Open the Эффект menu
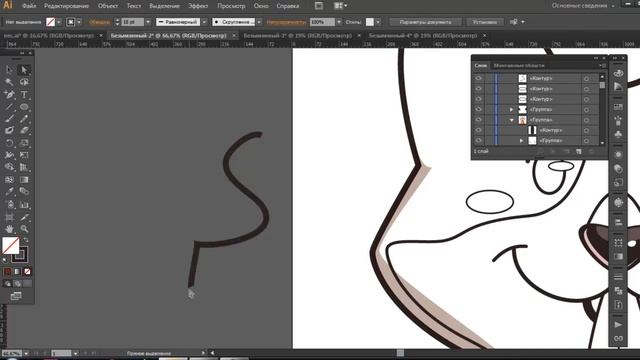The height and width of the screenshot is (360, 640). tap(198, 6)
